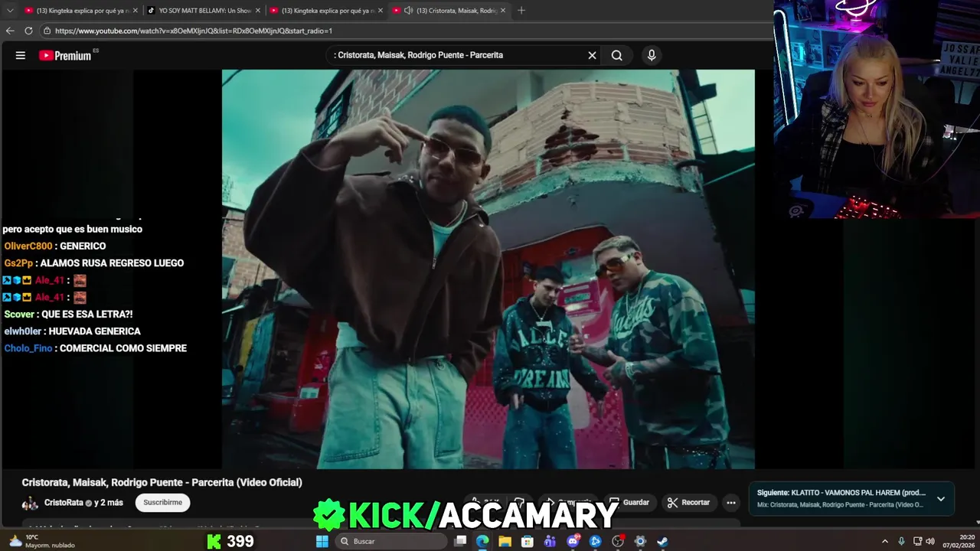Click elwh0ler username in chat
This screenshot has width=980, height=551.
(x=23, y=331)
